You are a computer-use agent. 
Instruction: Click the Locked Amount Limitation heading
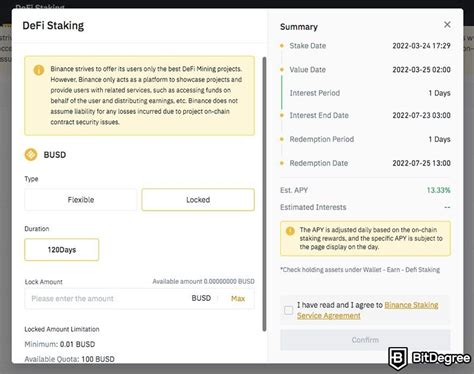coord(62,329)
